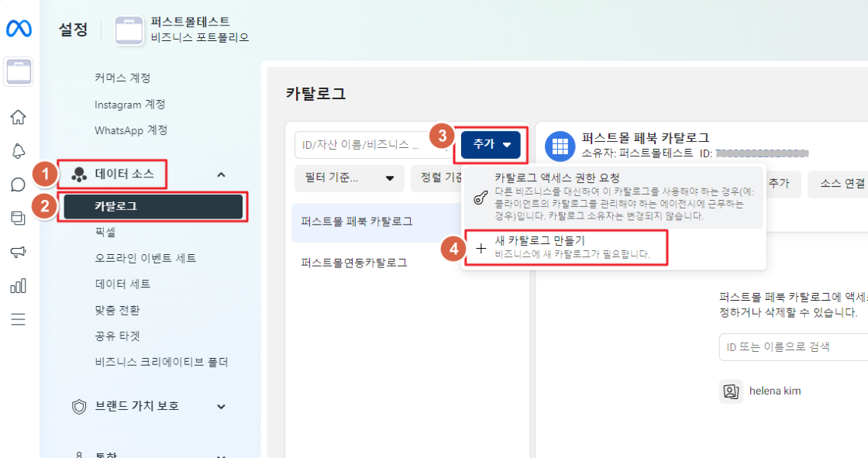This screenshot has height=458, width=868.
Task: Open notifications bell icon
Action: pos(19,150)
